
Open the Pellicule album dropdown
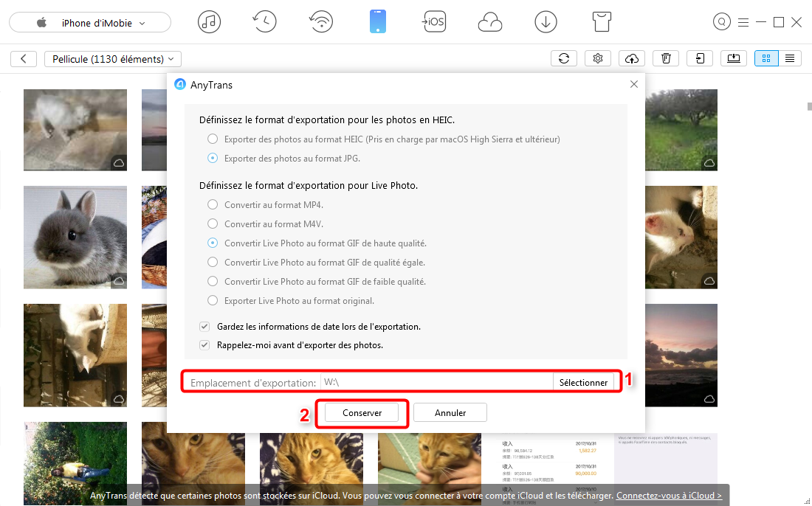point(112,58)
